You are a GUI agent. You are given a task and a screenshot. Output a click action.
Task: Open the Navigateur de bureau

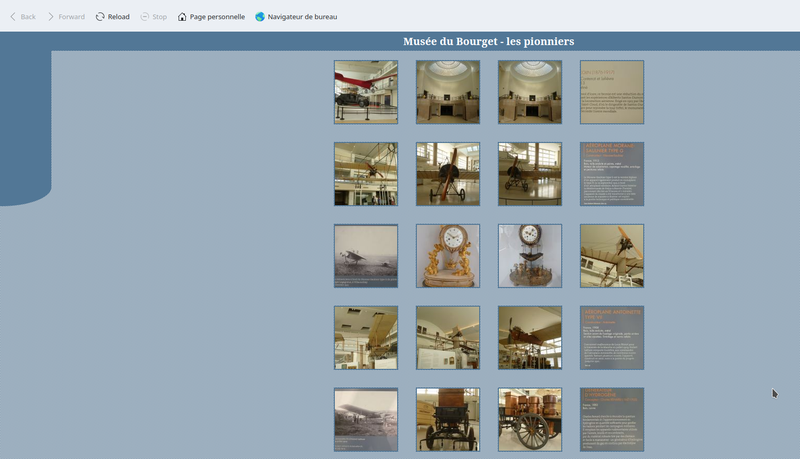click(296, 17)
